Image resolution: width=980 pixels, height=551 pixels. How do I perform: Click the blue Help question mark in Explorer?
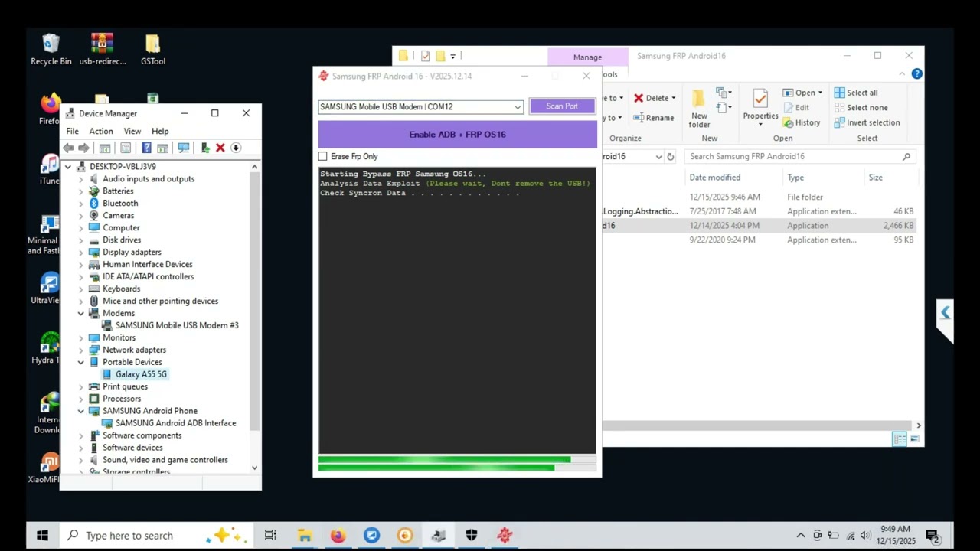(x=916, y=74)
